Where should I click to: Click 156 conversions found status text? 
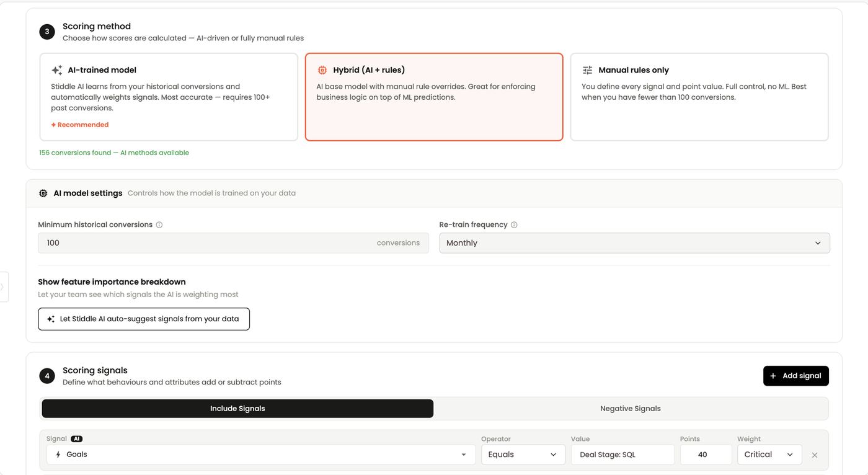(114, 153)
